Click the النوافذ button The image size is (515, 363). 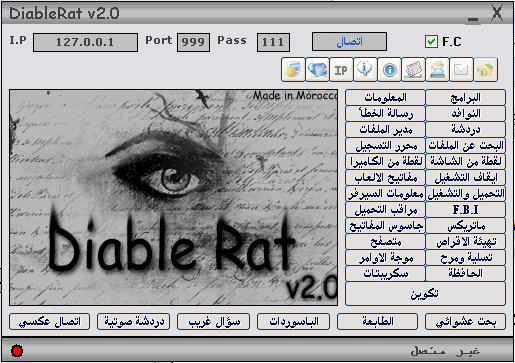click(466, 113)
